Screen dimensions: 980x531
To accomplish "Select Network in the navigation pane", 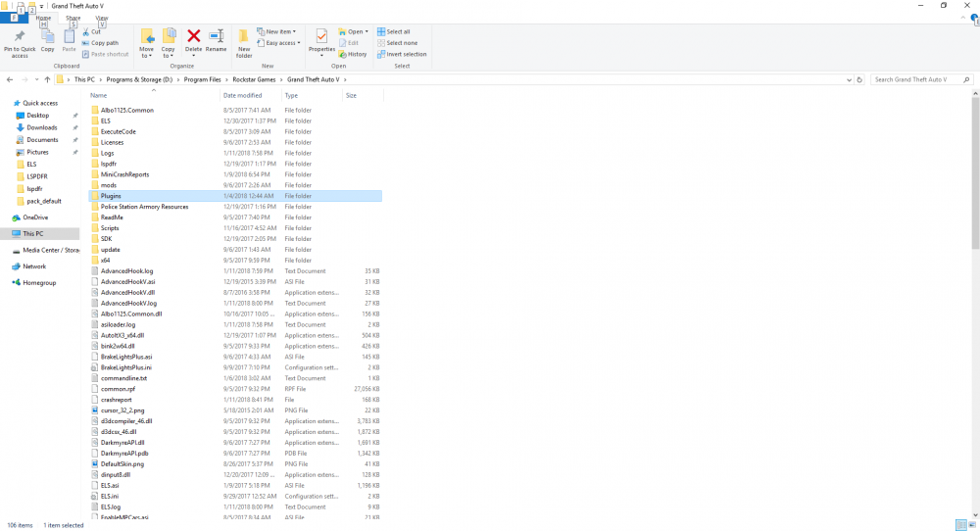I will tap(34, 266).
